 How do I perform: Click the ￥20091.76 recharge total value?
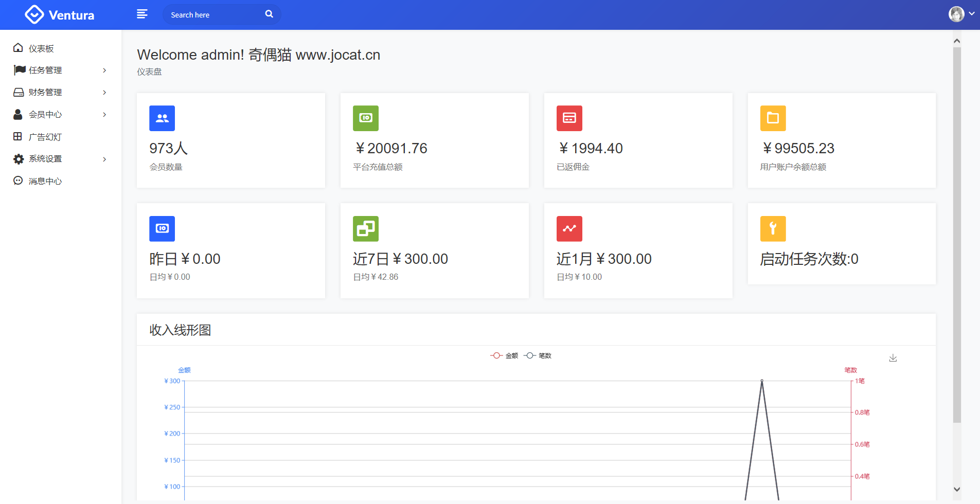click(x=390, y=148)
